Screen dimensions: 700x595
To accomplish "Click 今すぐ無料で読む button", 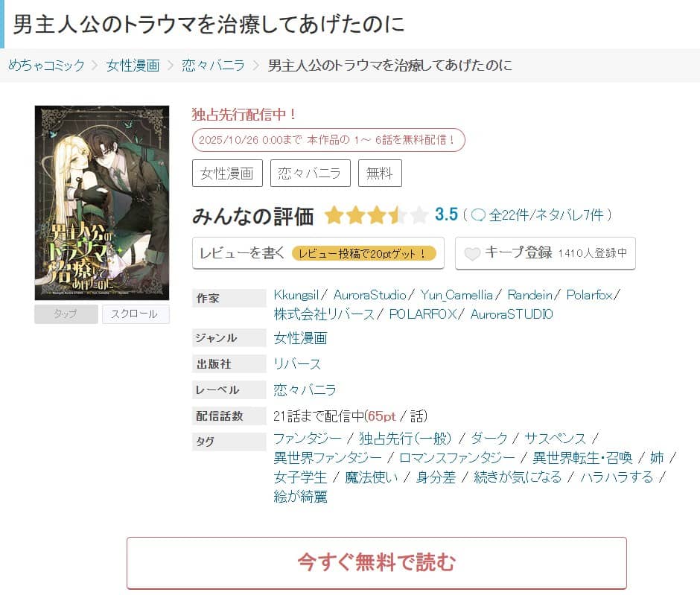I will [x=376, y=563].
